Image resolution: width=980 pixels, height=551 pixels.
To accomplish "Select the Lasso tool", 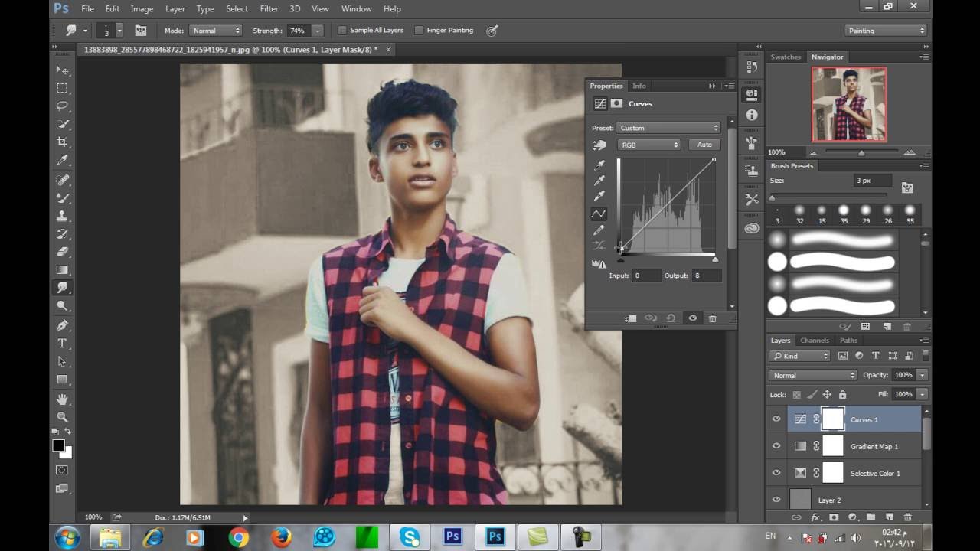I will point(62,106).
